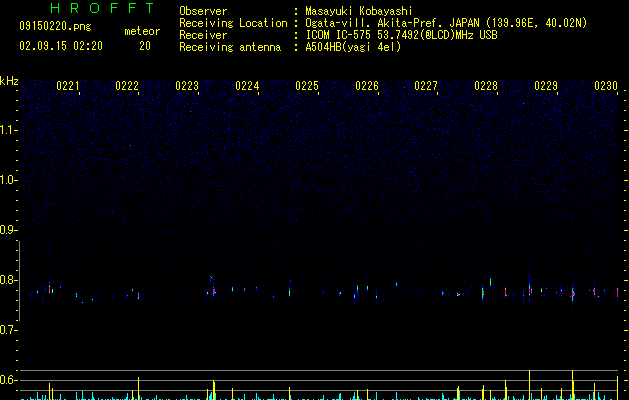629x400 pixels.
Task: Click the Receiving Location label
Action: 233,23
